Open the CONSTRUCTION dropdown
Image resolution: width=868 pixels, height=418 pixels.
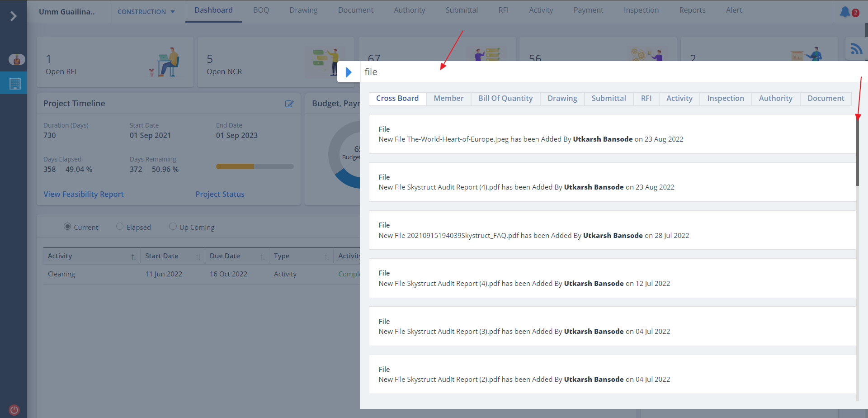tap(146, 12)
